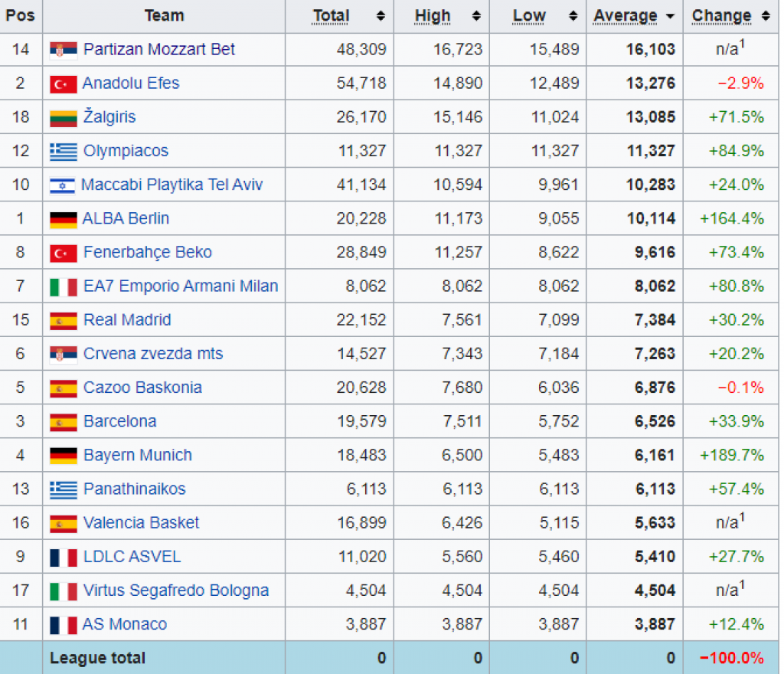Click the Pos column header
This screenshot has height=674, width=784.
point(21,16)
